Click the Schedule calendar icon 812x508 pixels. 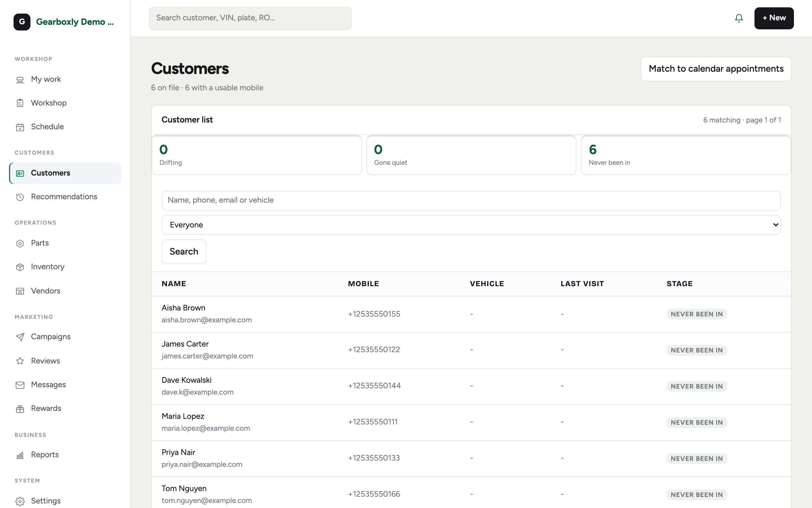point(20,127)
